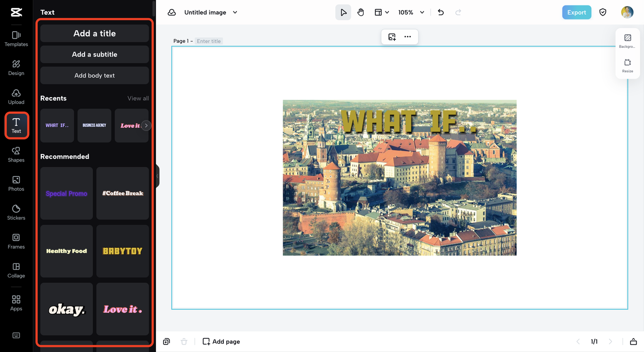
Task: Expand the Untitled image name dropdown
Action: pos(235,13)
